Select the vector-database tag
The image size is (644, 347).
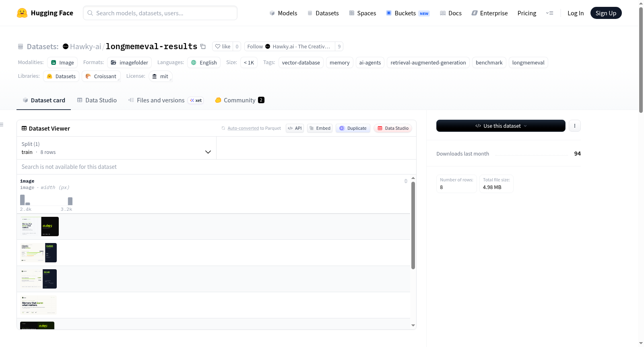[x=301, y=62]
